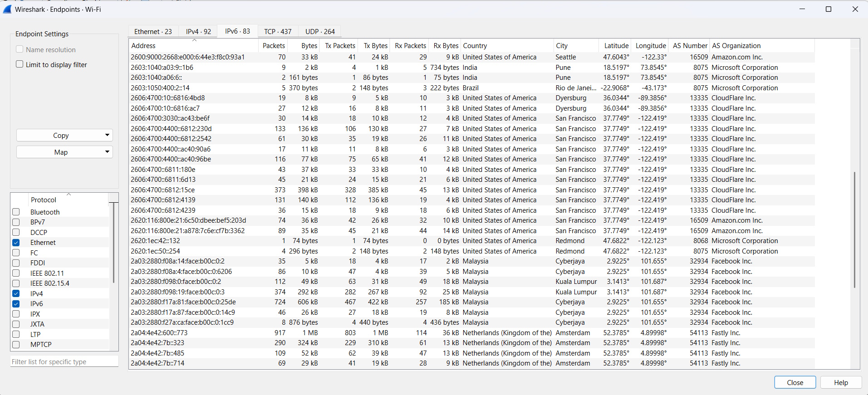Open the Help button
The image size is (868, 395).
coord(841,382)
